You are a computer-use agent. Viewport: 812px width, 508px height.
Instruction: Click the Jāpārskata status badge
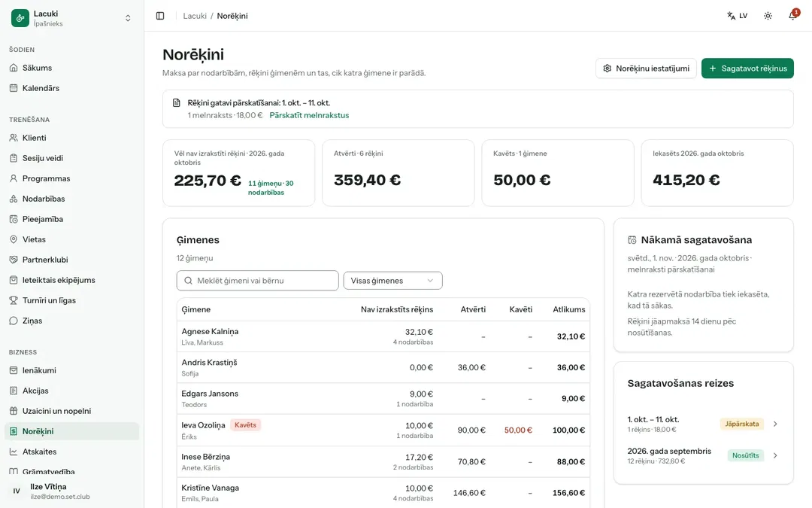(741, 424)
